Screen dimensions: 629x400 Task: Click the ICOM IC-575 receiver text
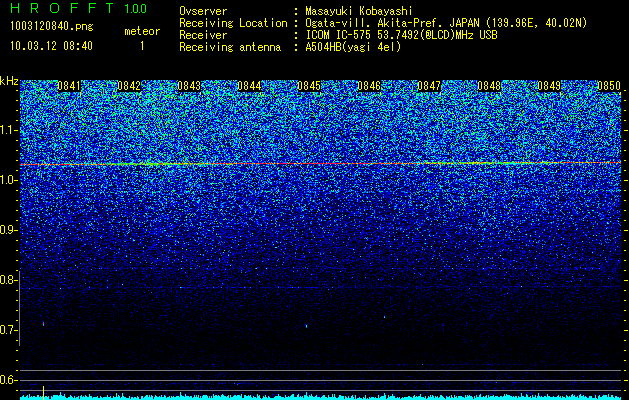point(401,35)
